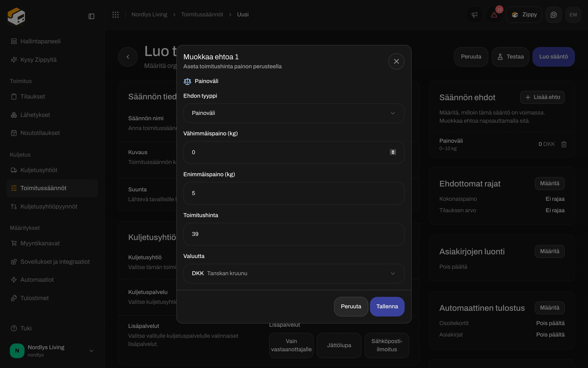Click the Automaatiot sidebar item

[x=52, y=280]
